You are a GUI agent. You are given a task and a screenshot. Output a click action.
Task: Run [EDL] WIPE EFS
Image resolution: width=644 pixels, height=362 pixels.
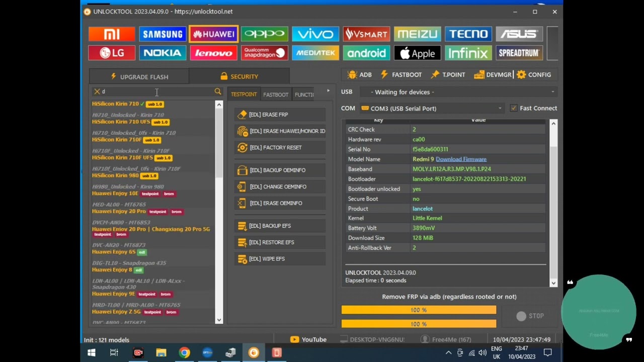pos(280,259)
